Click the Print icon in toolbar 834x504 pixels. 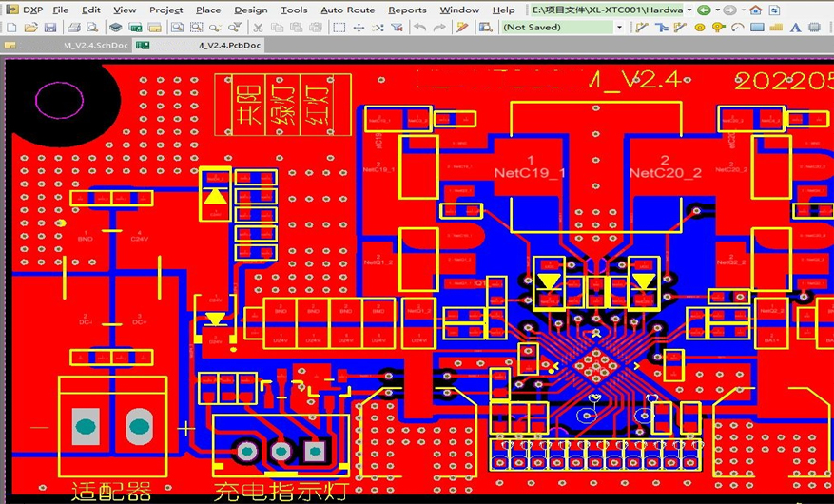(74, 28)
